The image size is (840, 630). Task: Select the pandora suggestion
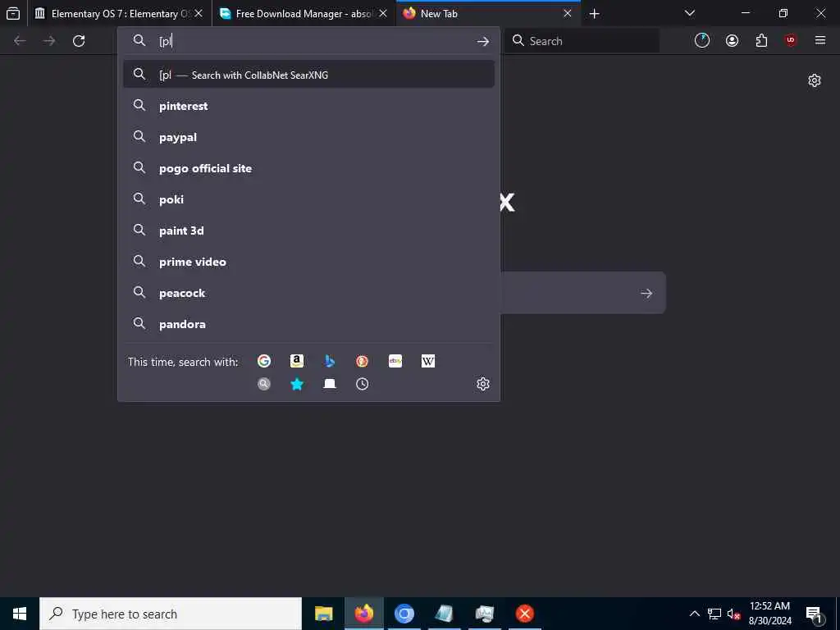(x=308, y=324)
